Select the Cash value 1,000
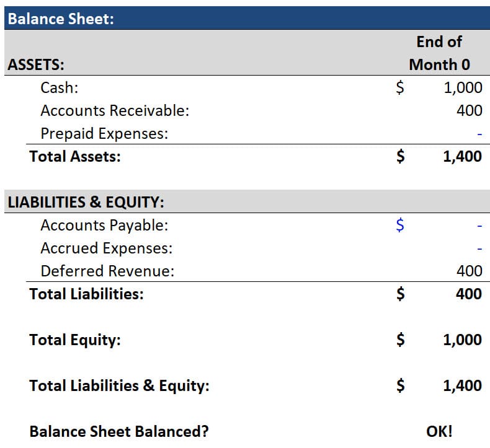 tap(463, 88)
